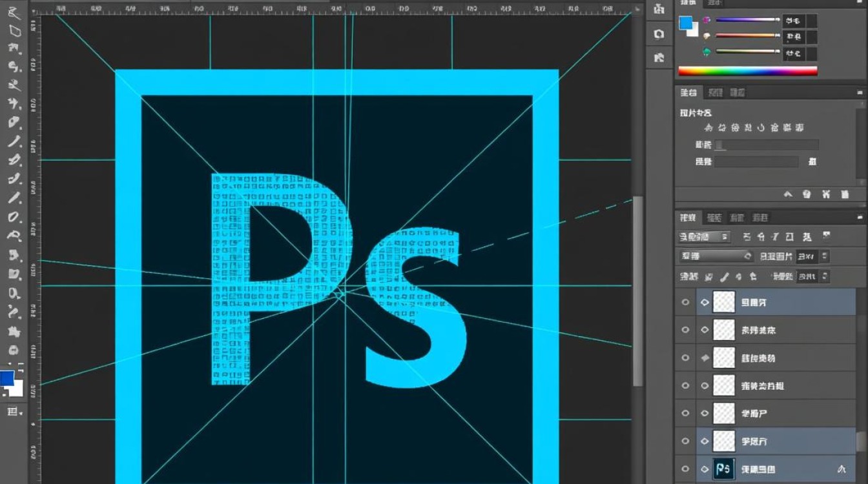
Task: Switch to the fourth tab of the Layers panel
Action: pyautogui.click(x=761, y=217)
